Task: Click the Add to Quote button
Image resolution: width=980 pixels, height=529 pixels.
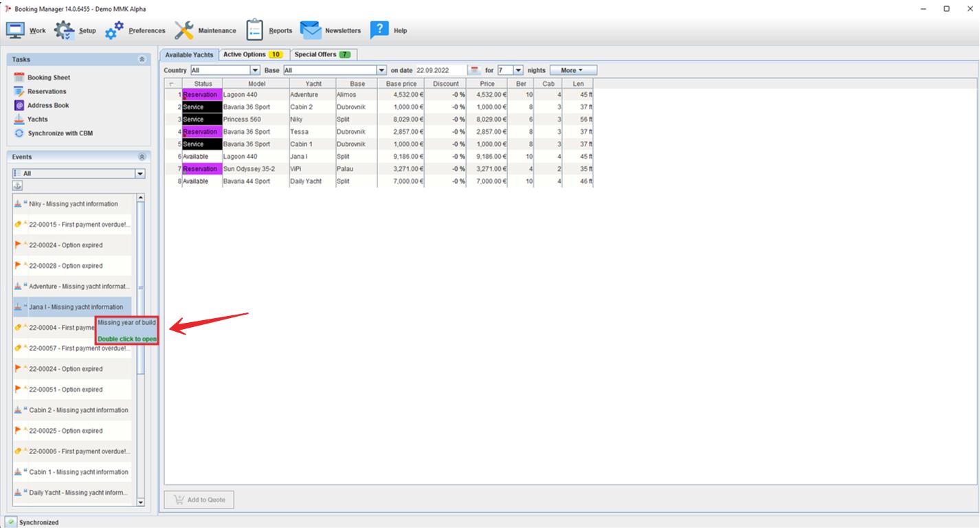Action: click(x=199, y=499)
